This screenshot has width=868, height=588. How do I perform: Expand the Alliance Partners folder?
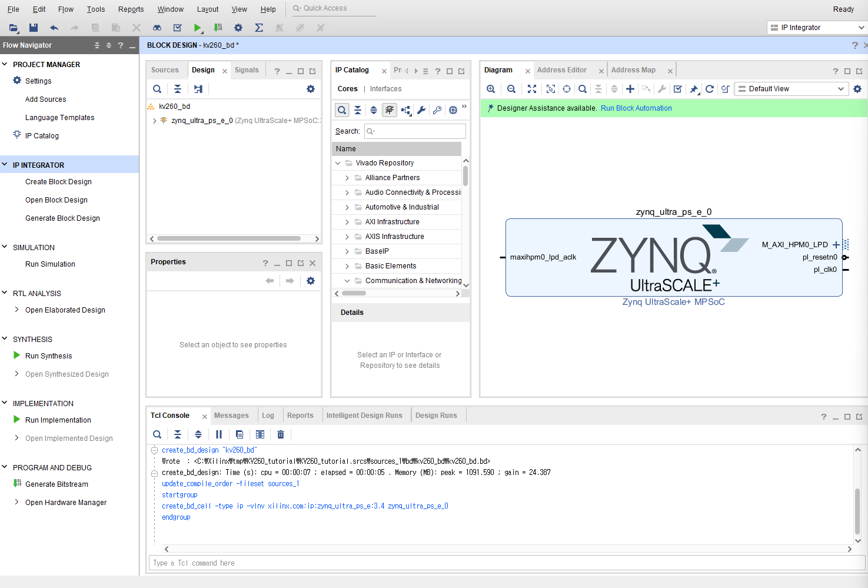pyautogui.click(x=347, y=178)
